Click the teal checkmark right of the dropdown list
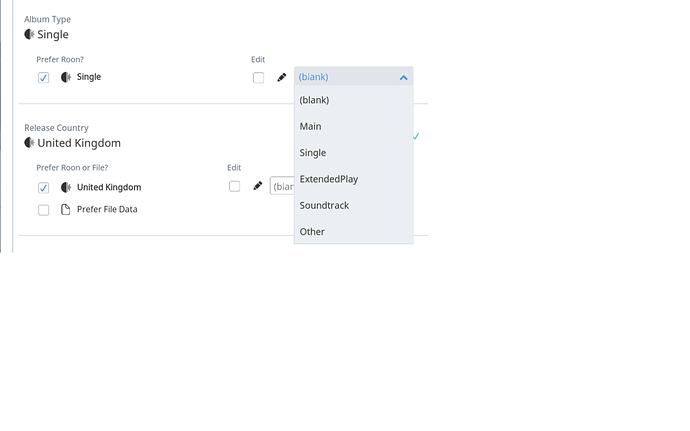This screenshot has height=431, width=690. pyautogui.click(x=416, y=136)
